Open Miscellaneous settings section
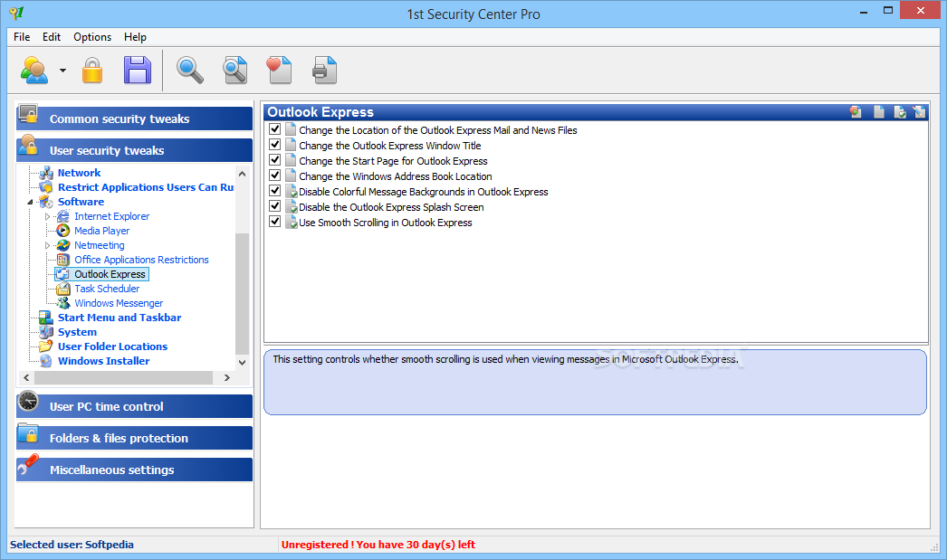This screenshot has height=560, width=947. (134, 470)
